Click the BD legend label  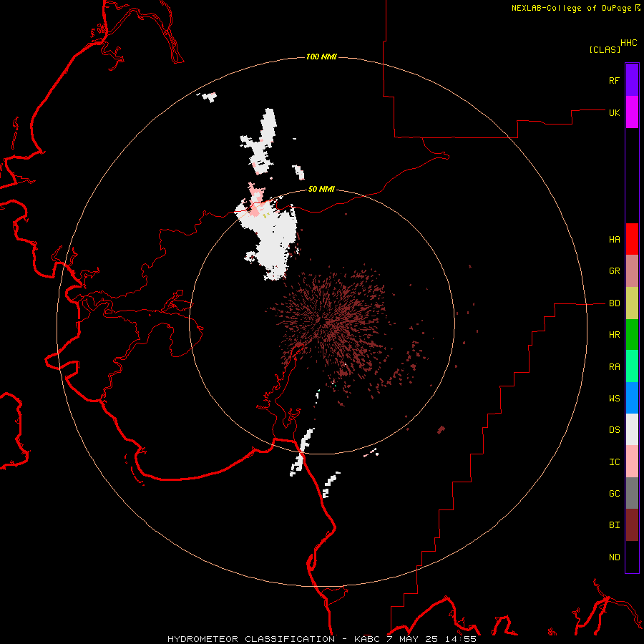(x=614, y=303)
